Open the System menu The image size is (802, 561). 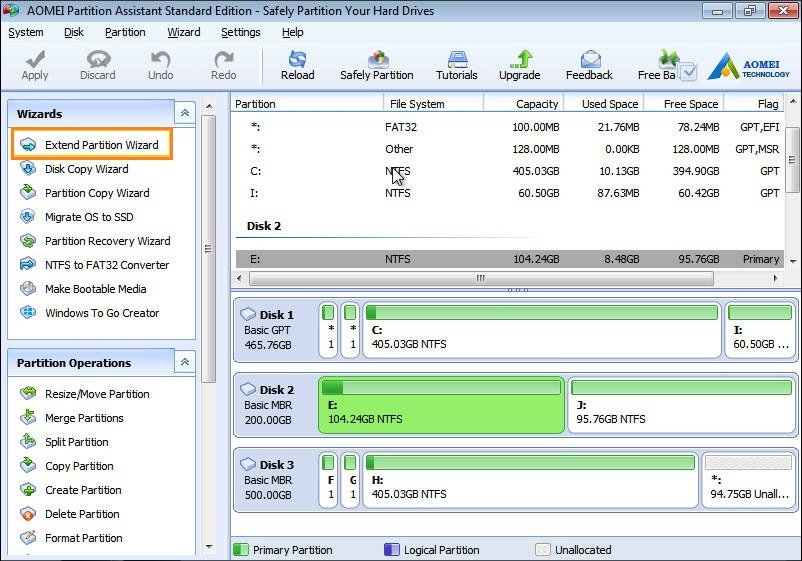coord(26,32)
